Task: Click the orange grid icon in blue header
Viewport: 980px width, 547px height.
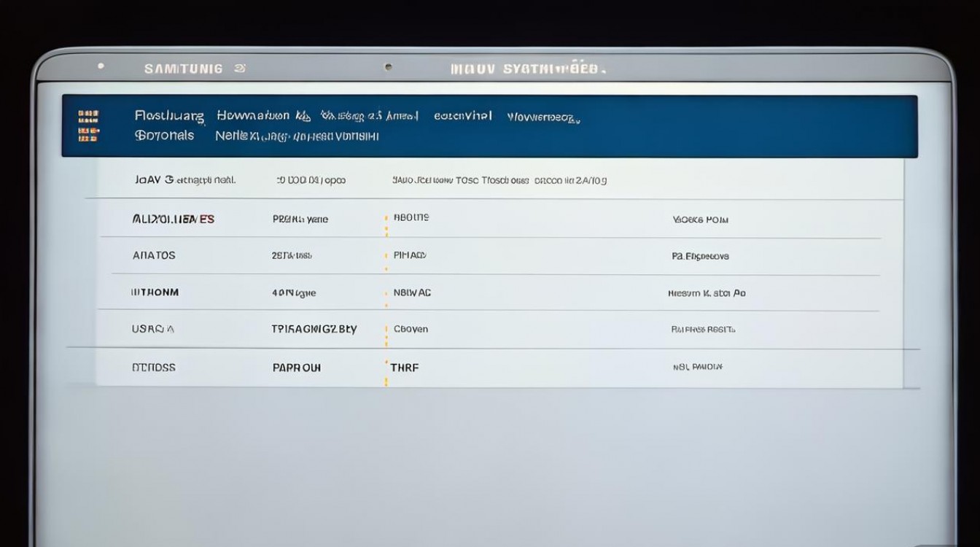Action: pos(88,125)
